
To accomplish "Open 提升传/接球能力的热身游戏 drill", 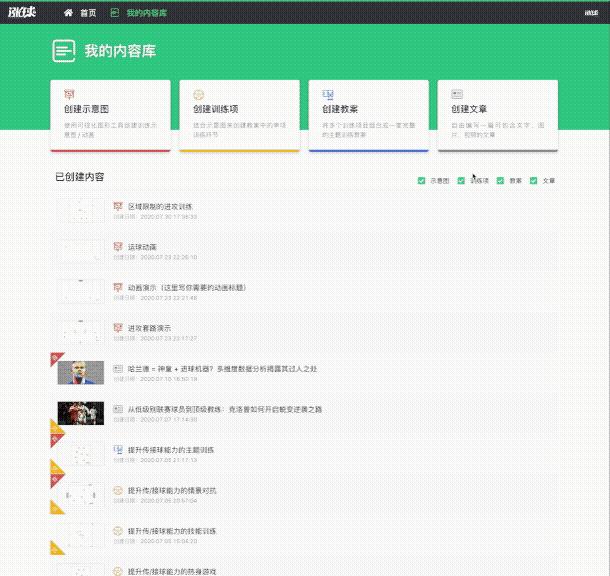I will (172, 571).
